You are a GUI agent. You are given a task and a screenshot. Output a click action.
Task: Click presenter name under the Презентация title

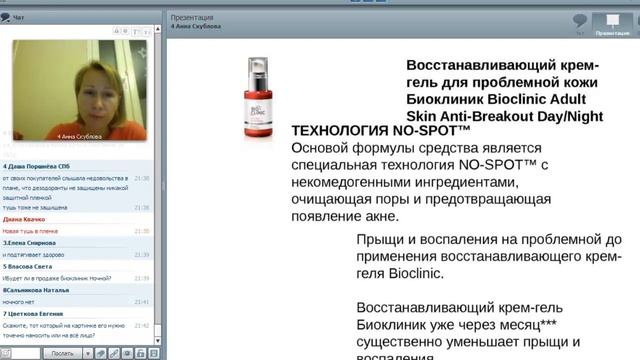196,26
